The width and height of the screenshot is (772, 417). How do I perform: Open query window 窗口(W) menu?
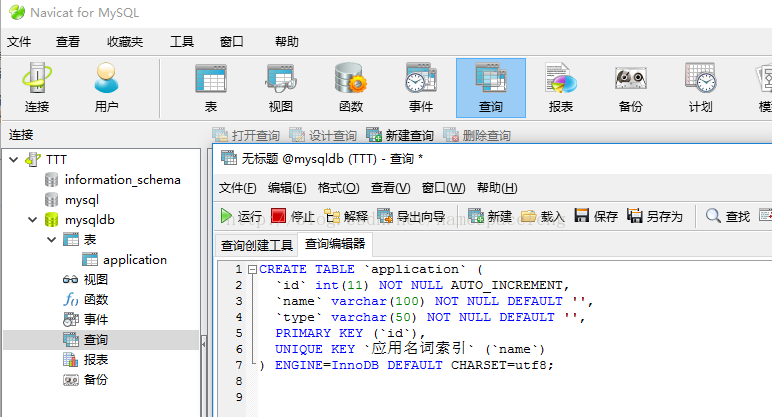tap(443, 188)
